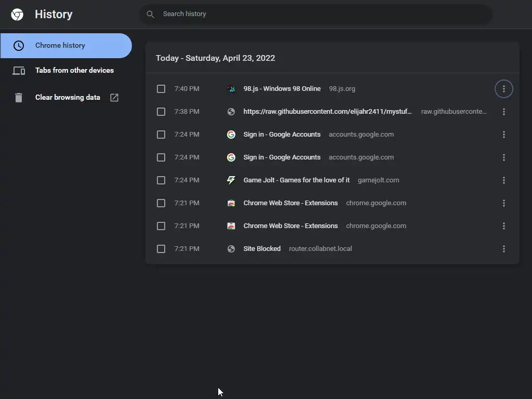Open three-dot menu for raw.githubusercontent entry
The image size is (532, 399).
[503, 112]
